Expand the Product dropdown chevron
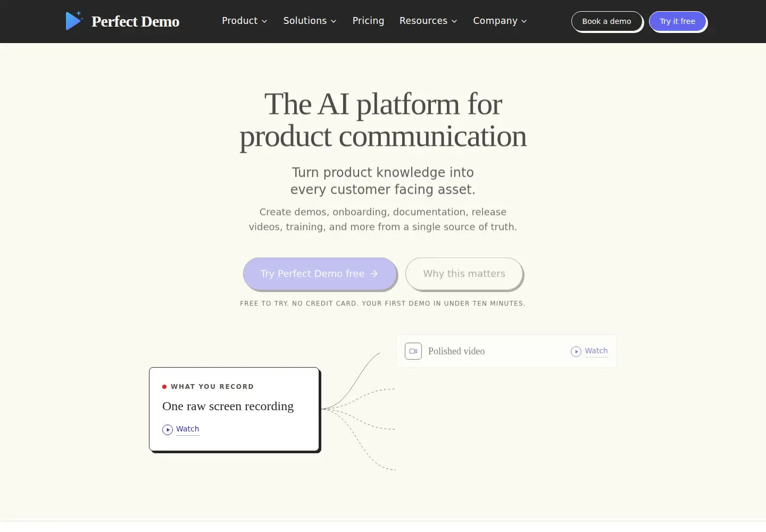The image size is (766, 532). (x=264, y=21)
